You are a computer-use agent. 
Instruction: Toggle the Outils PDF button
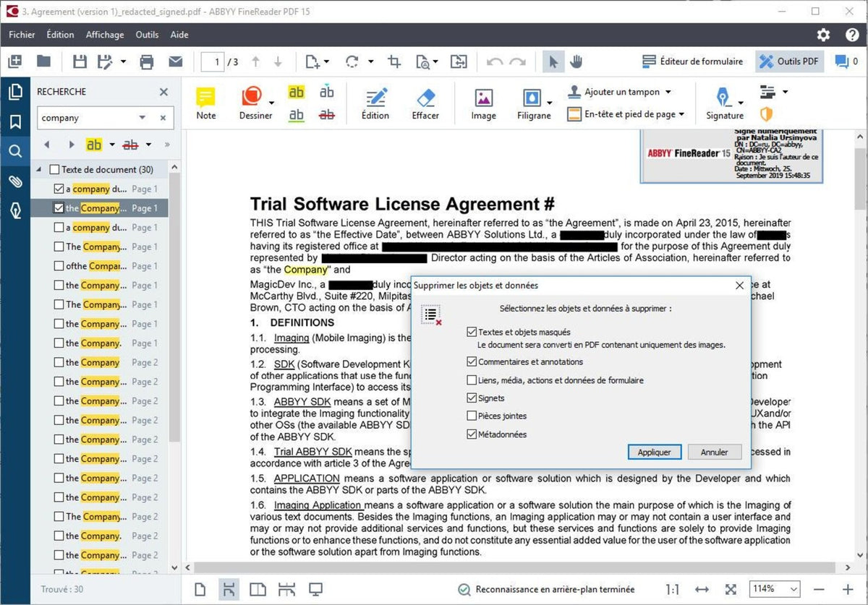[790, 62]
